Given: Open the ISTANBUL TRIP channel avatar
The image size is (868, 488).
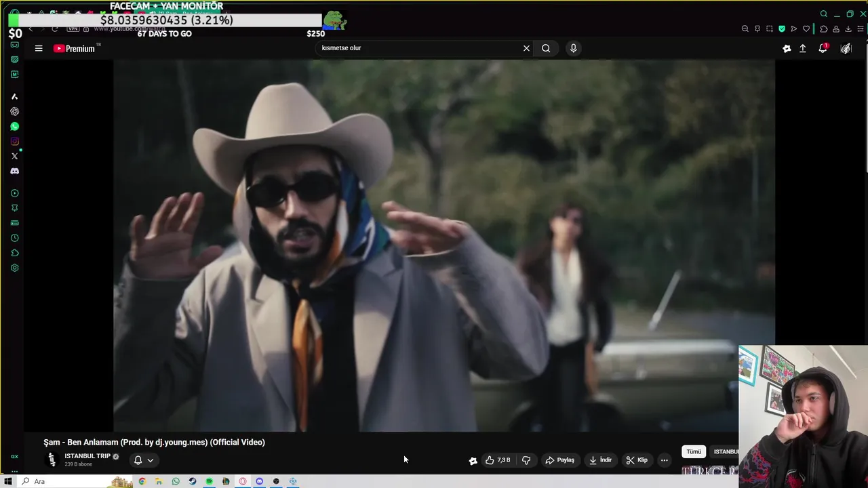Looking at the screenshot, I should [52, 460].
